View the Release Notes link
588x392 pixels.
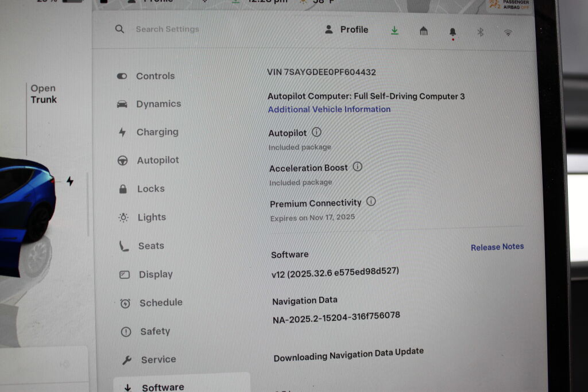pyautogui.click(x=497, y=247)
